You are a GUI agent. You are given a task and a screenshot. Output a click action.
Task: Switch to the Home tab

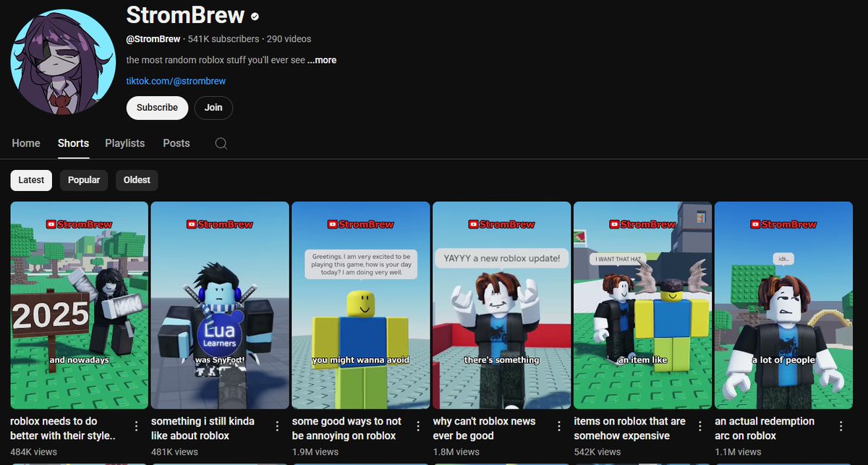(x=26, y=143)
